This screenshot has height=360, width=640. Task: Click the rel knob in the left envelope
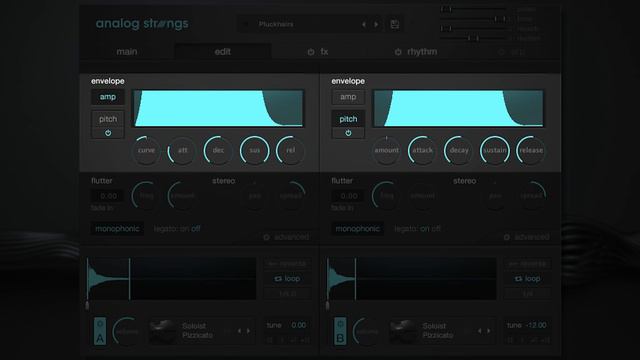click(290, 150)
